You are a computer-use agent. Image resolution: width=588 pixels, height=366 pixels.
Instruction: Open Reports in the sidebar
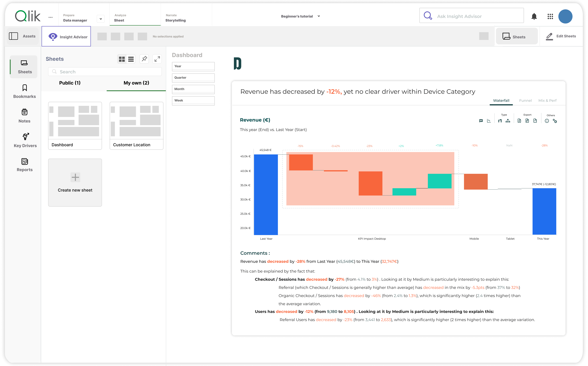pos(24,165)
